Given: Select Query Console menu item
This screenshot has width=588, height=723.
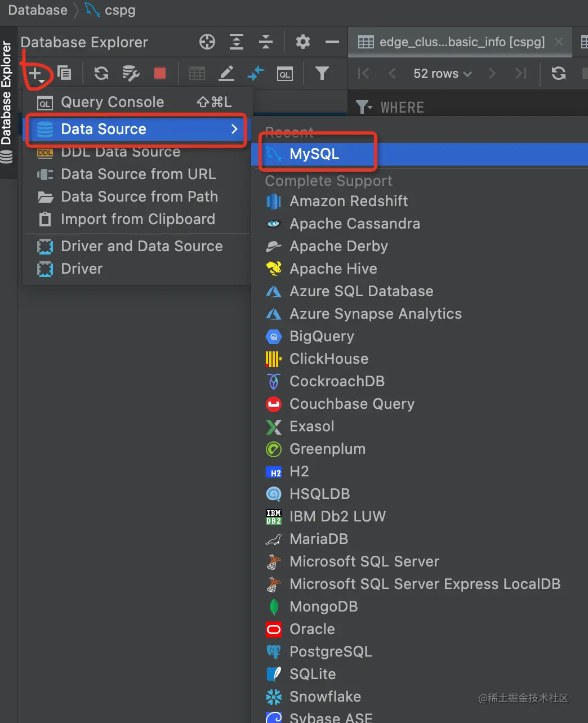Looking at the screenshot, I should (136, 102).
